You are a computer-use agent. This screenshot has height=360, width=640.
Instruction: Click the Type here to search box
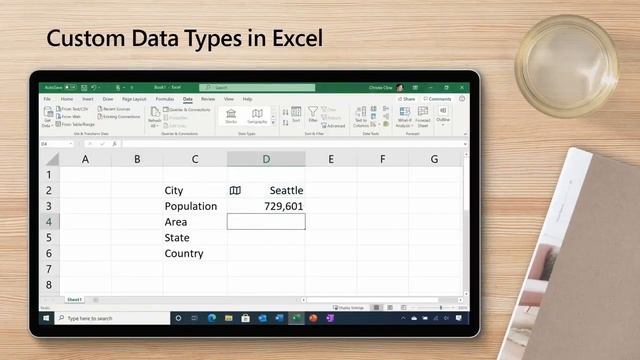click(113, 318)
